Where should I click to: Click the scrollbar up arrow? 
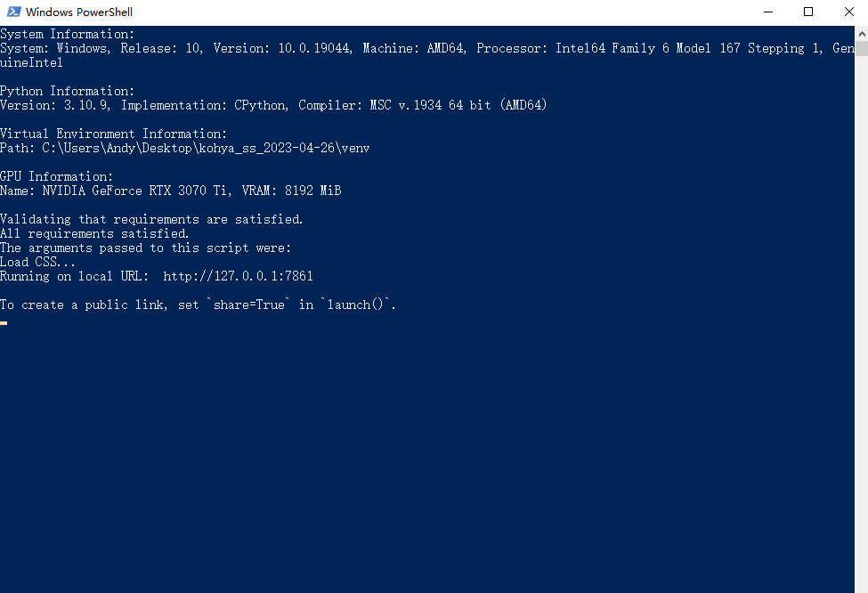pos(860,34)
